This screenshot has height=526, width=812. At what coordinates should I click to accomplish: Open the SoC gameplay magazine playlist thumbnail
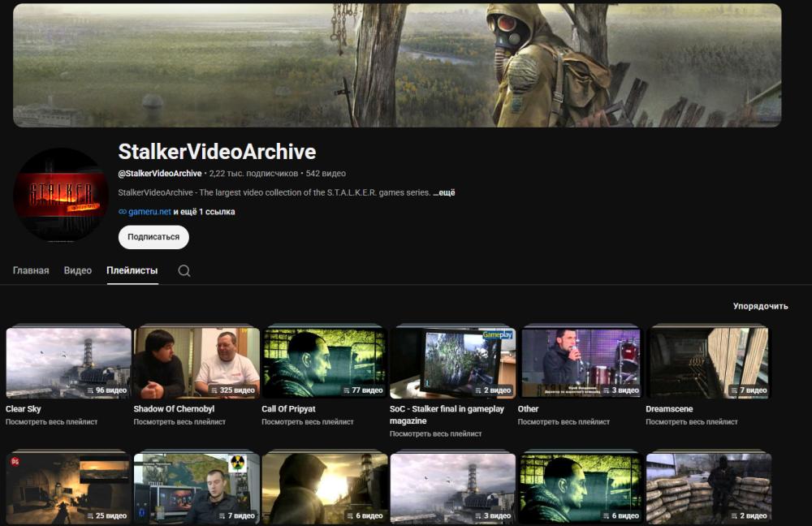[452, 362]
